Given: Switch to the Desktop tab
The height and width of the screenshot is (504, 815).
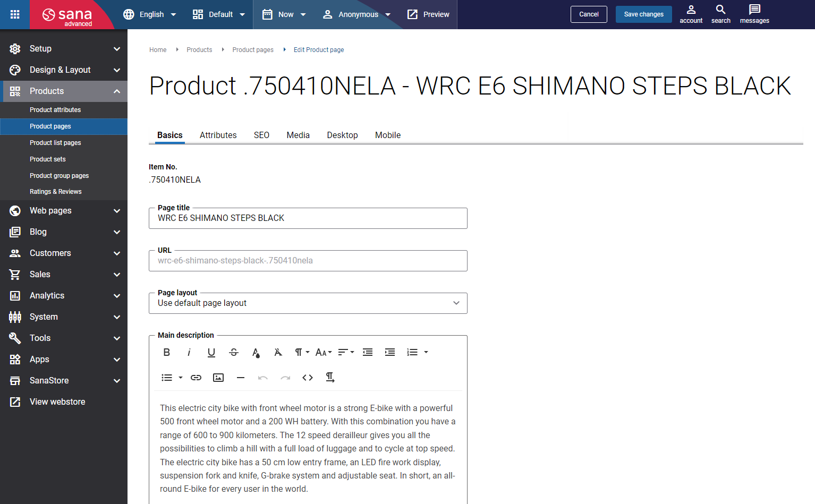Looking at the screenshot, I should (342, 135).
